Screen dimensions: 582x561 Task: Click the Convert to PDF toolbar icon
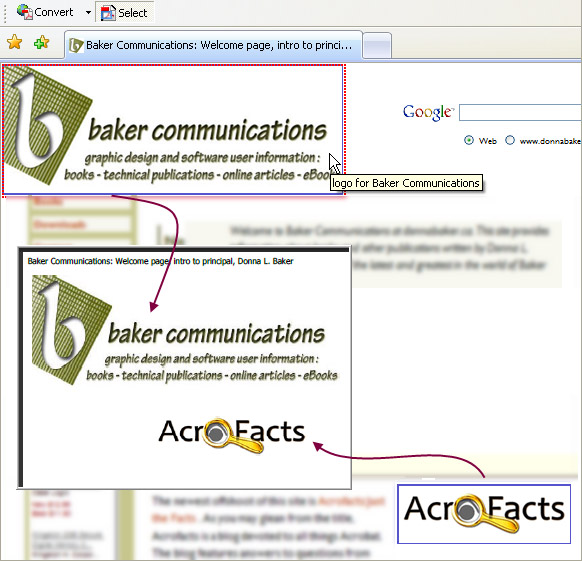pos(25,12)
